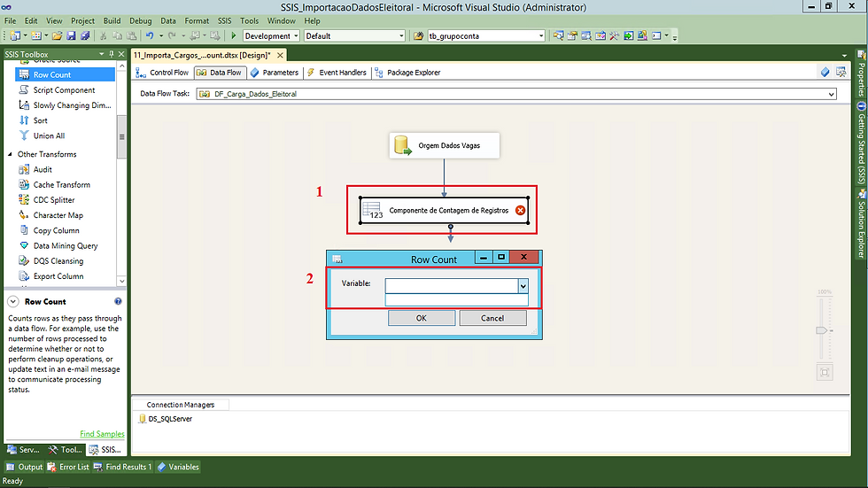This screenshot has height=488, width=868.
Task: Select the Union All toolbox item
Action: pyautogui.click(x=49, y=136)
